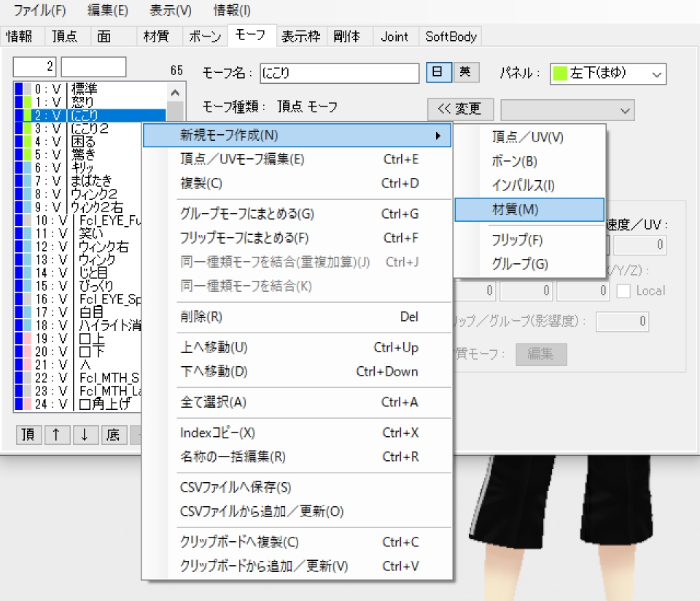Switch to the Joint tab
The image size is (700, 601).
394,36
